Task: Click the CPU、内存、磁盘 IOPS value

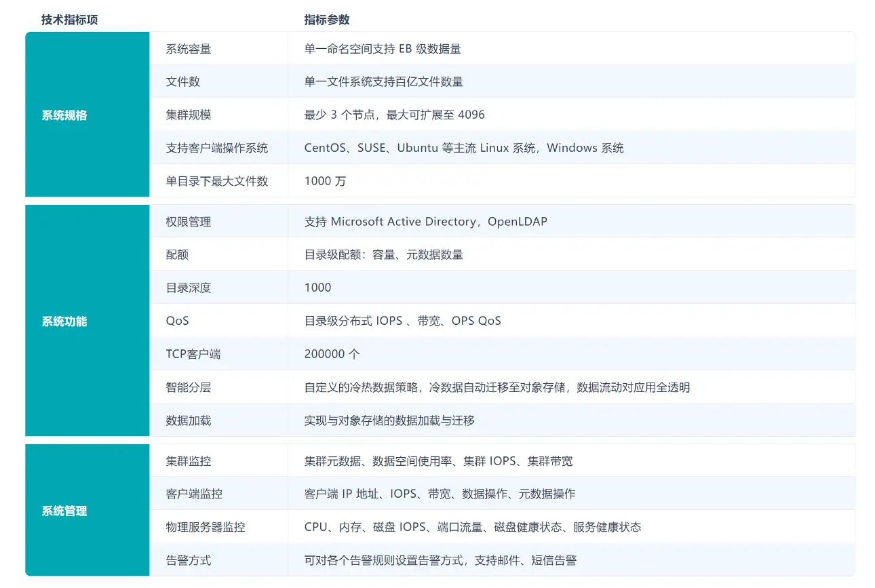Action: 473,527
